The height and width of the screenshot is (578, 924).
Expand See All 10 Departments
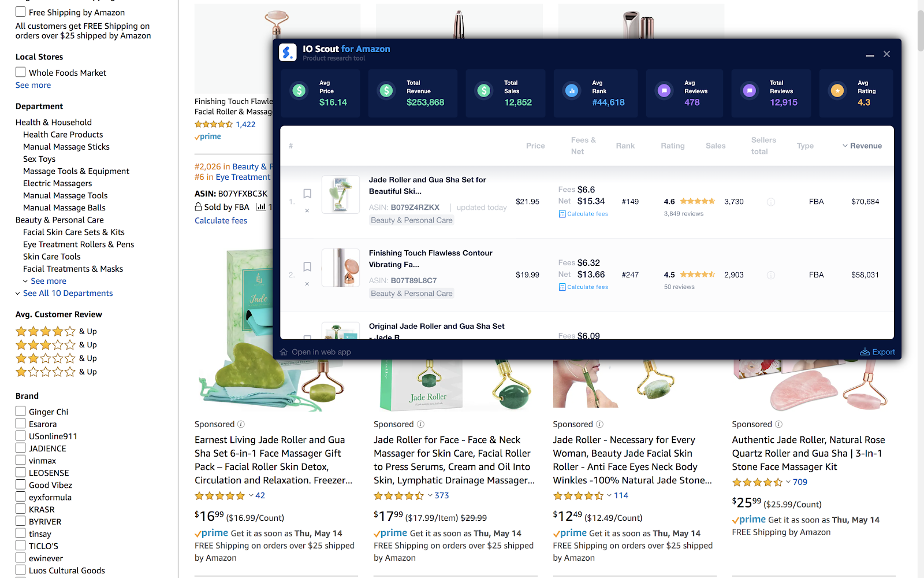[x=68, y=293]
